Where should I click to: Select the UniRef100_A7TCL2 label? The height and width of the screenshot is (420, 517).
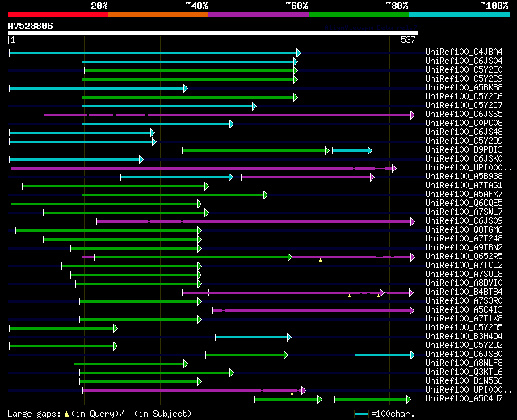[x=464, y=266]
